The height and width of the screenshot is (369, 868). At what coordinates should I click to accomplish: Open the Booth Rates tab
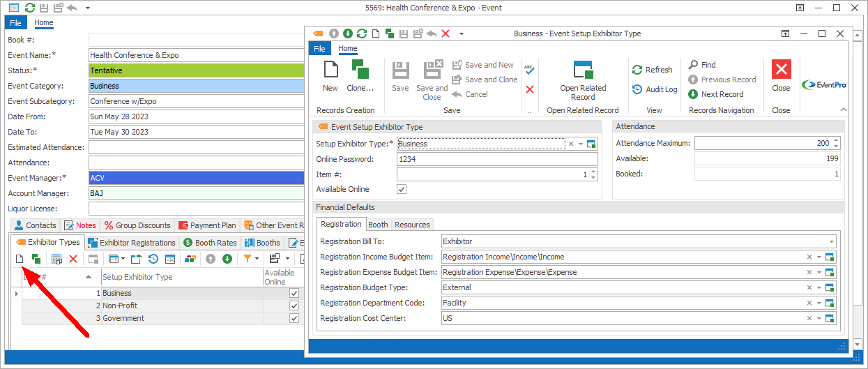click(210, 243)
